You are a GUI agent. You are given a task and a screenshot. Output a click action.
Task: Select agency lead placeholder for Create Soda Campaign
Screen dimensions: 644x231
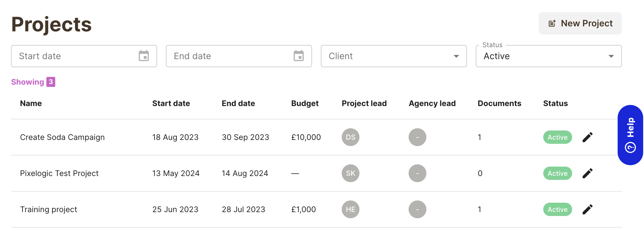point(417,137)
